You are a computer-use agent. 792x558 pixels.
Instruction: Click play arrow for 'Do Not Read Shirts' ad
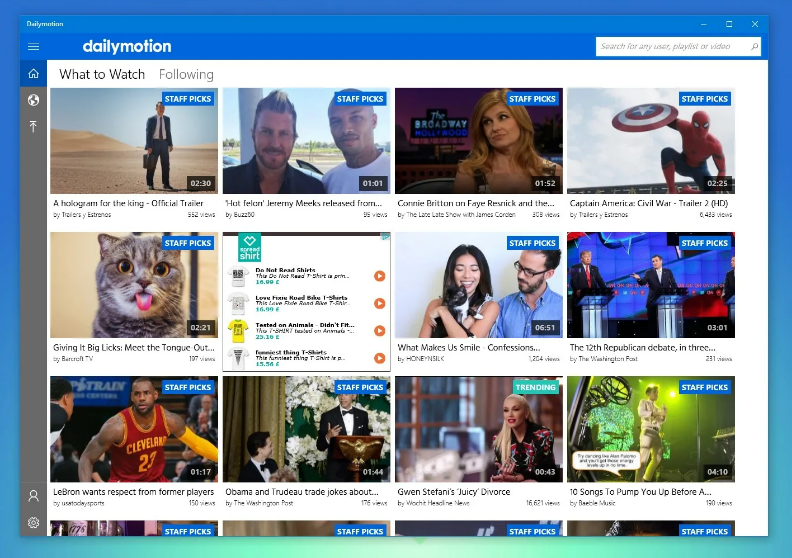coord(379,276)
